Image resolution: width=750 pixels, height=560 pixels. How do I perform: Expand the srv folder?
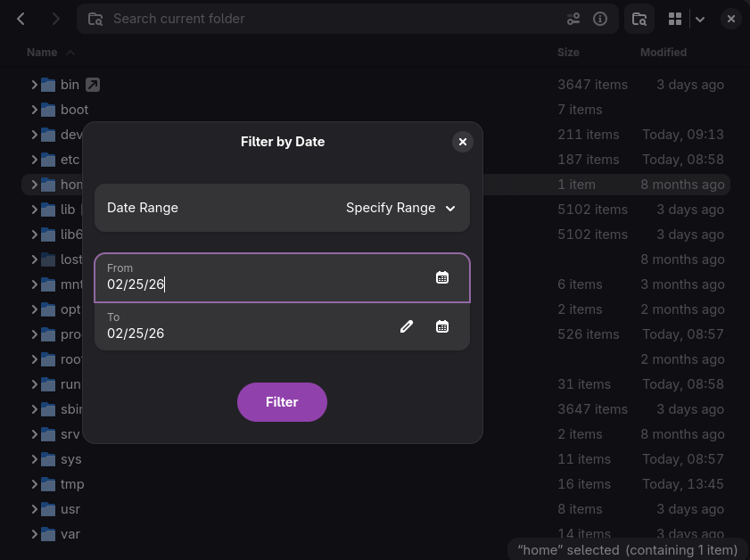tap(34, 434)
